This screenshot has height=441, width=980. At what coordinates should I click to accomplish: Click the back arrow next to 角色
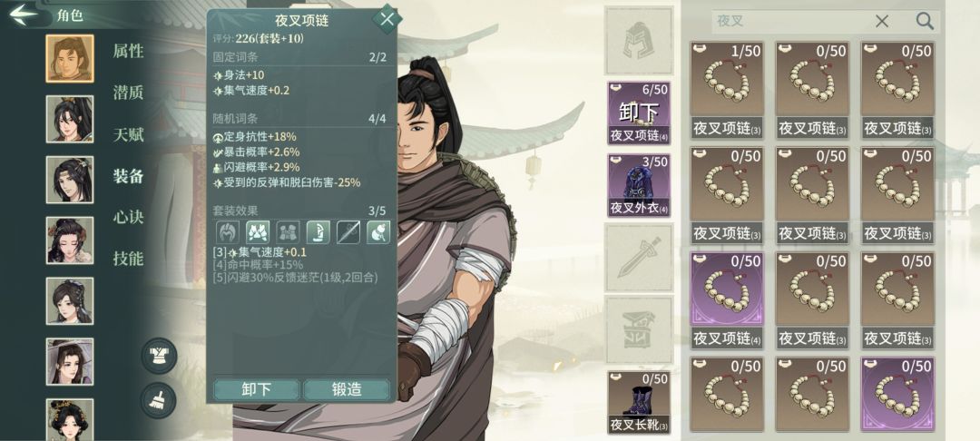(x=24, y=15)
